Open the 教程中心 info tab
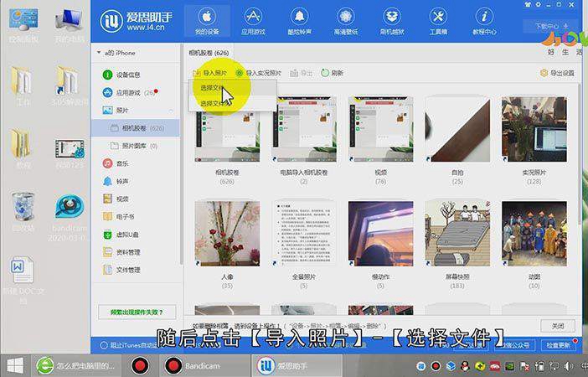Viewport: 588px width, 377px height. point(484,23)
